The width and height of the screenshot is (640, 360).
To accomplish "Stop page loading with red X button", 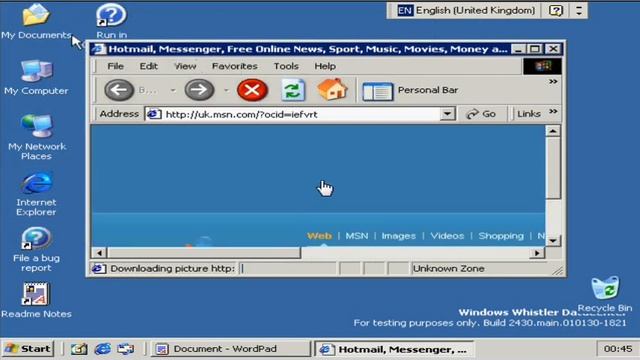I will (x=252, y=90).
